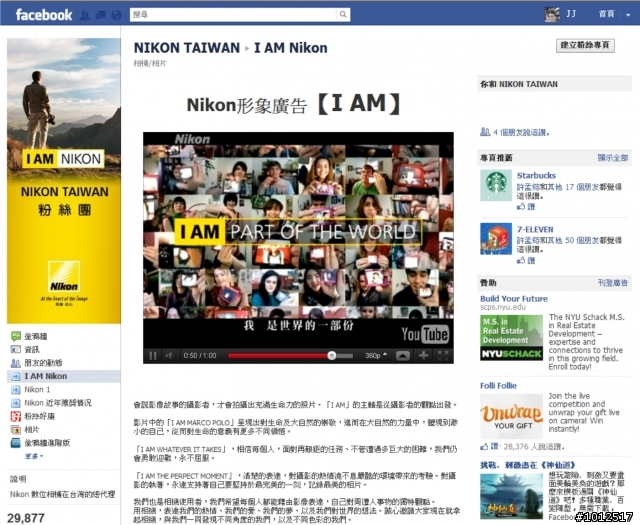Click the search magnifier button
The width and height of the screenshot is (640, 525).
[343, 15]
